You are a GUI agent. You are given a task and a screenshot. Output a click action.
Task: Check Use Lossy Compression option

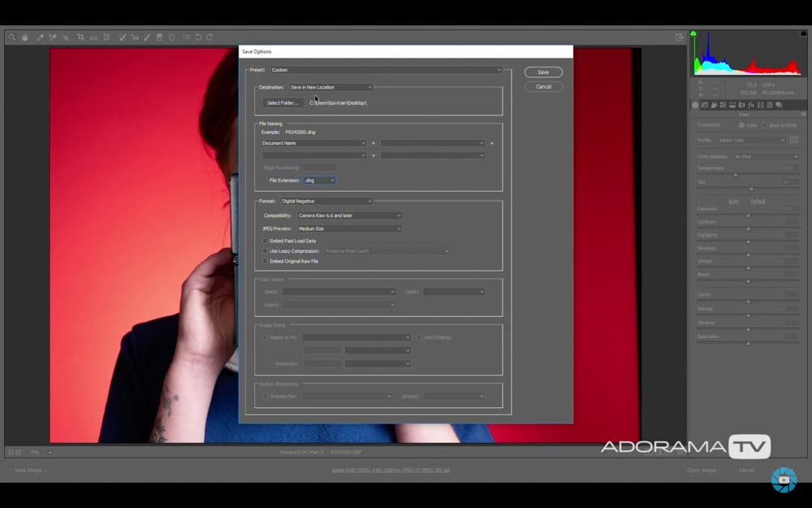point(266,251)
